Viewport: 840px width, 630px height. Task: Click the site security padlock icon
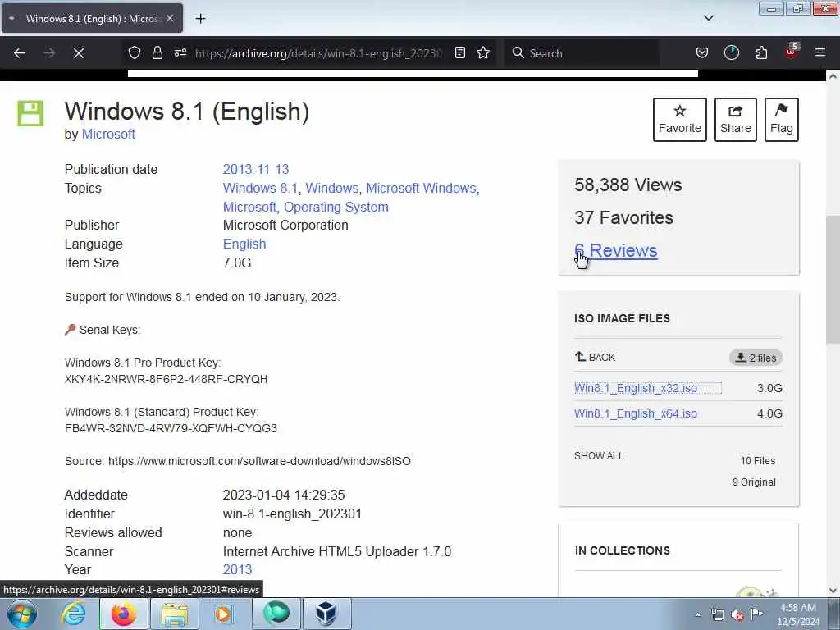pyautogui.click(x=157, y=52)
